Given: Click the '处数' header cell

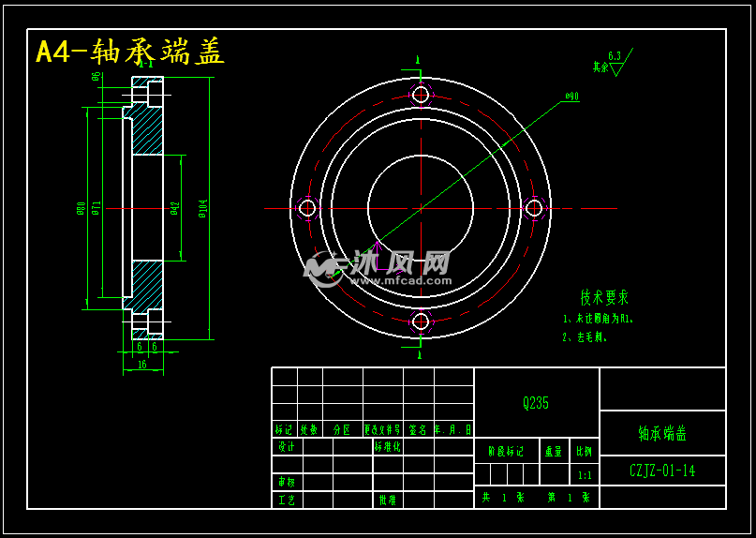Looking at the screenshot, I should (309, 429).
